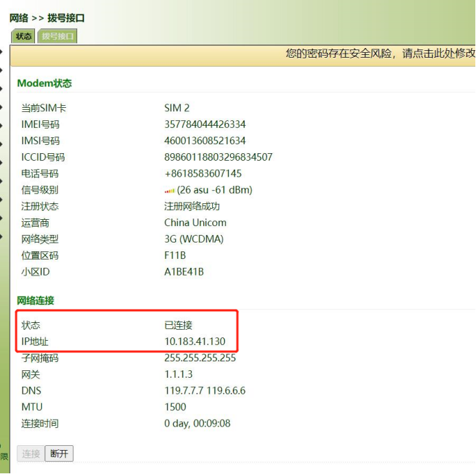Click the China Unicom operator value
This screenshot has height=474, width=476.
pos(195,223)
